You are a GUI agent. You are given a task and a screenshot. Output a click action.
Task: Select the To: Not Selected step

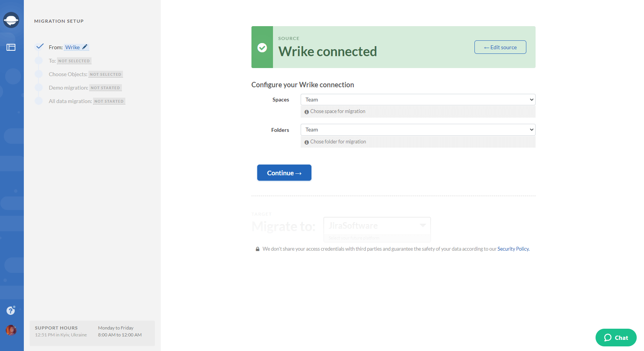[70, 61]
